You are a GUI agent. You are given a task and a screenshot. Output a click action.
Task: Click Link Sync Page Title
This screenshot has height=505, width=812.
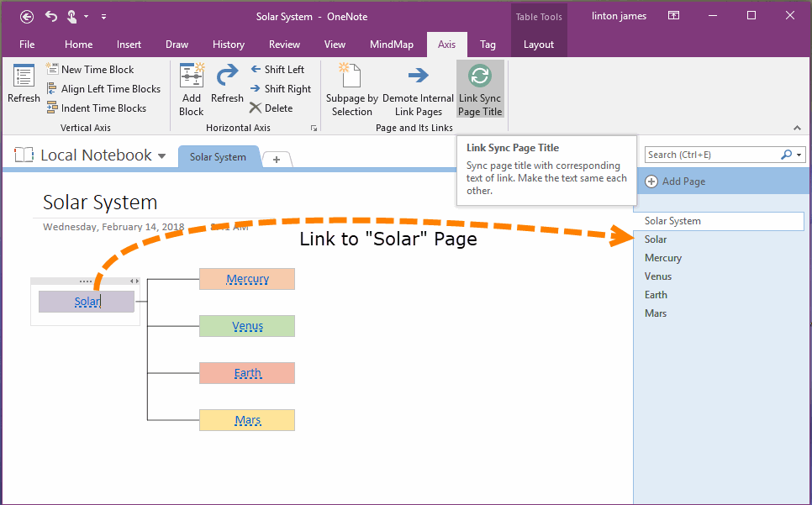480,89
